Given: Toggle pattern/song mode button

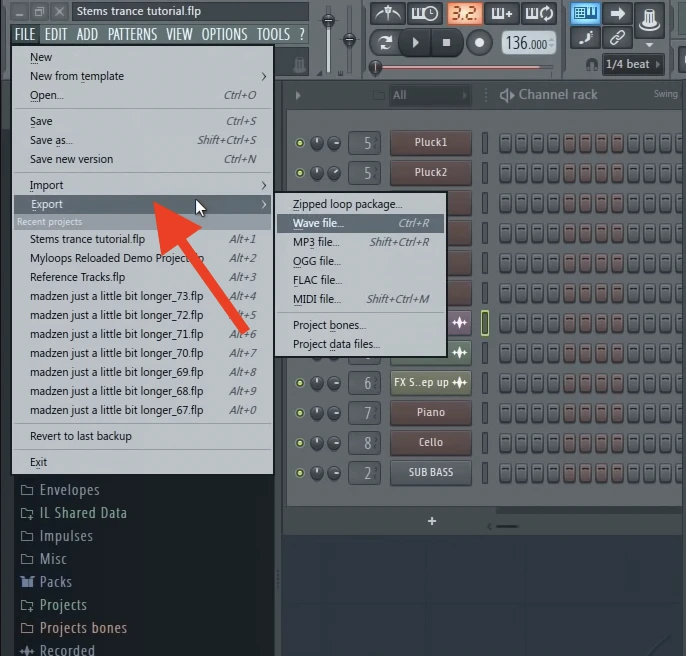Looking at the screenshot, I should (x=385, y=43).
